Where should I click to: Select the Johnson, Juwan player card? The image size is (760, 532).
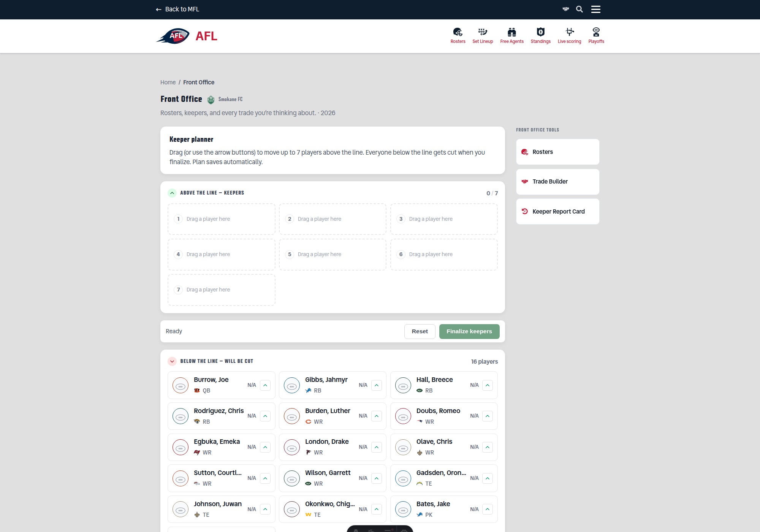222,509
